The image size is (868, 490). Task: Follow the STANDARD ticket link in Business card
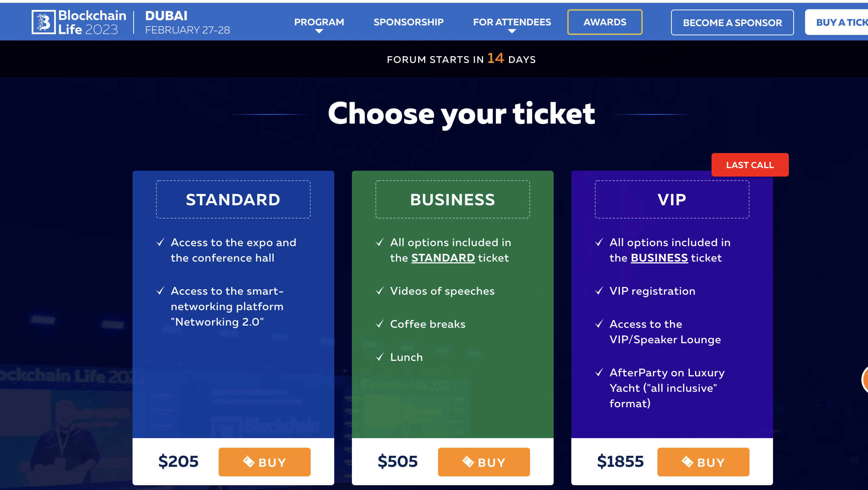pos(443,258)
